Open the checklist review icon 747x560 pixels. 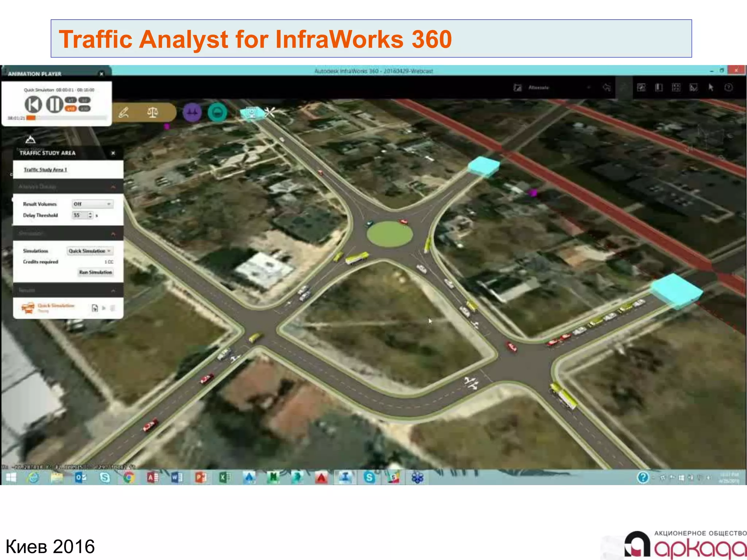click(694, 87)
